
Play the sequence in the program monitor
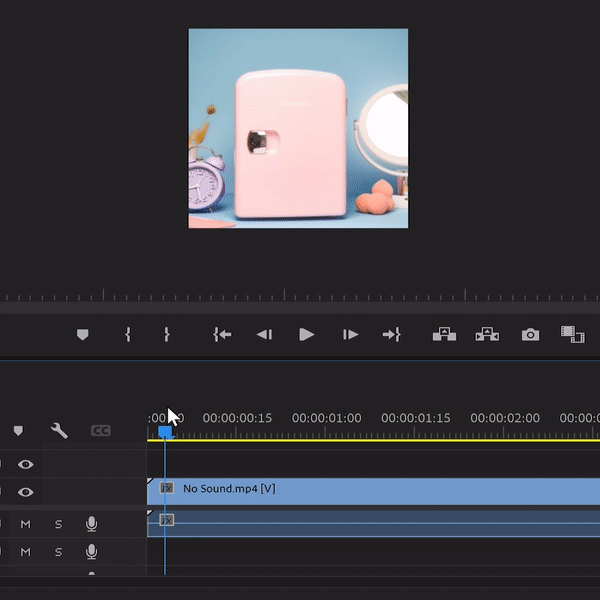pos(307,335)
